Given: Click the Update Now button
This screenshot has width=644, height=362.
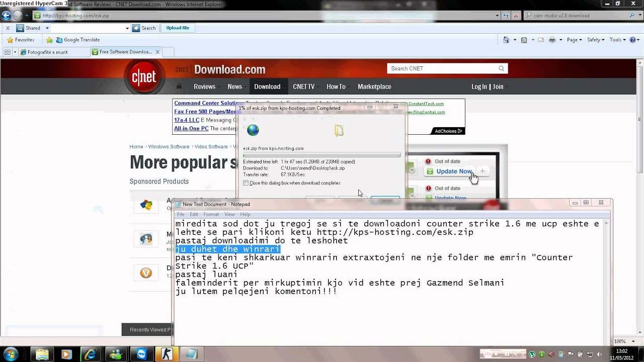Looking at the screenshot, I should point(454,171).
